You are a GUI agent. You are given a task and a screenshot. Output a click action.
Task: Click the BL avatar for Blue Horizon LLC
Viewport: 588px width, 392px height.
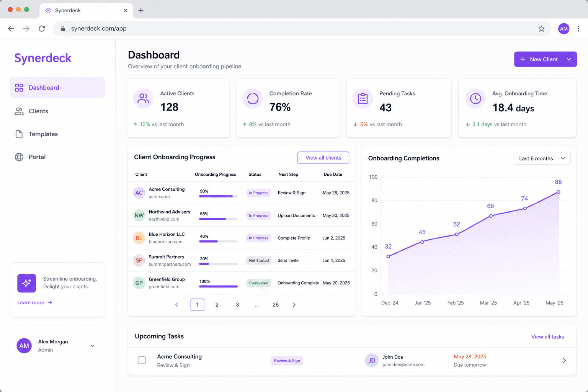[139, 238]
